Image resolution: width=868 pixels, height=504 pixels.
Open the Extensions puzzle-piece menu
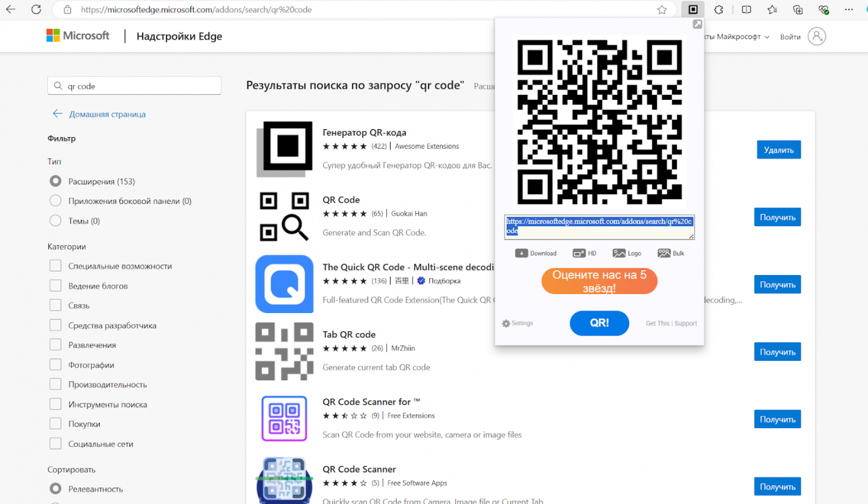pos(719,9)
